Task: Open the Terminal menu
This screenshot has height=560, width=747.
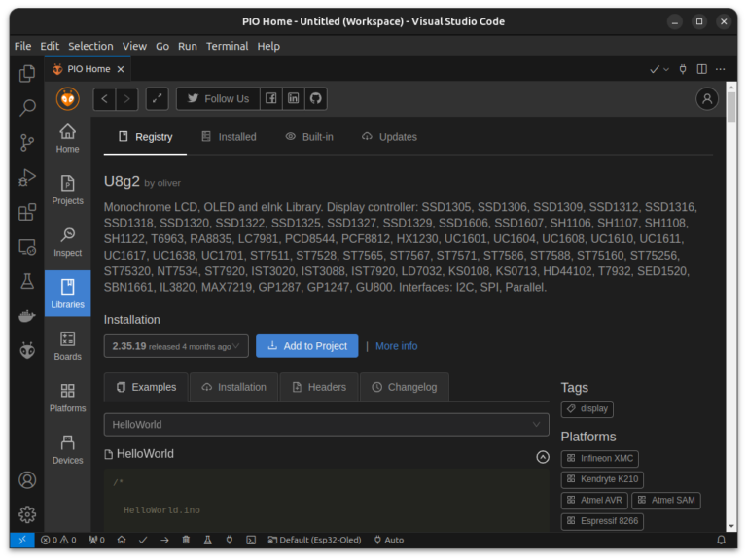Action: [227, 46]
